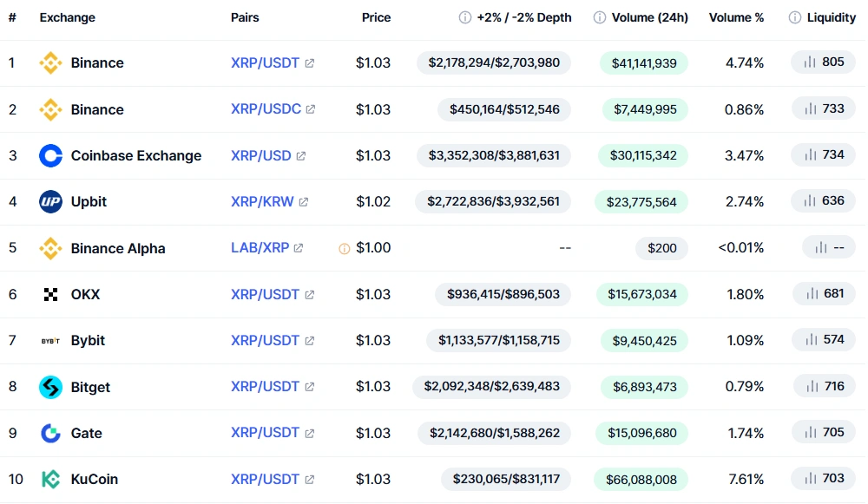
Task: Click the info icon beside +2% / -2% Depth
Action: [x=465, y=17]
